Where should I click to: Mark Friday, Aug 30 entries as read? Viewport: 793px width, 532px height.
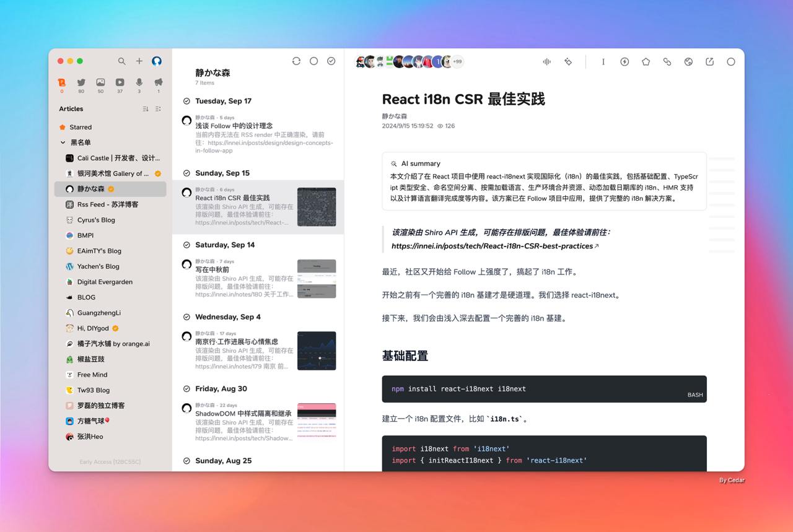(186, 389)
